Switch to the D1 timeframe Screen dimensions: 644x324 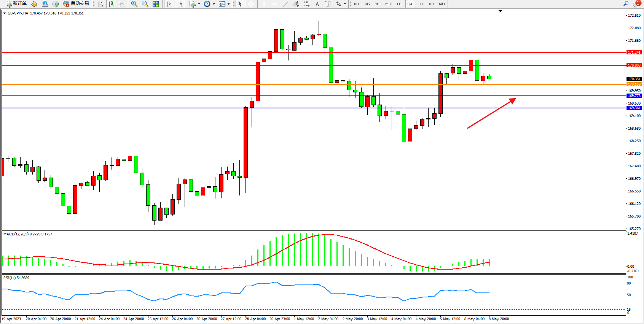click(421, 4)
